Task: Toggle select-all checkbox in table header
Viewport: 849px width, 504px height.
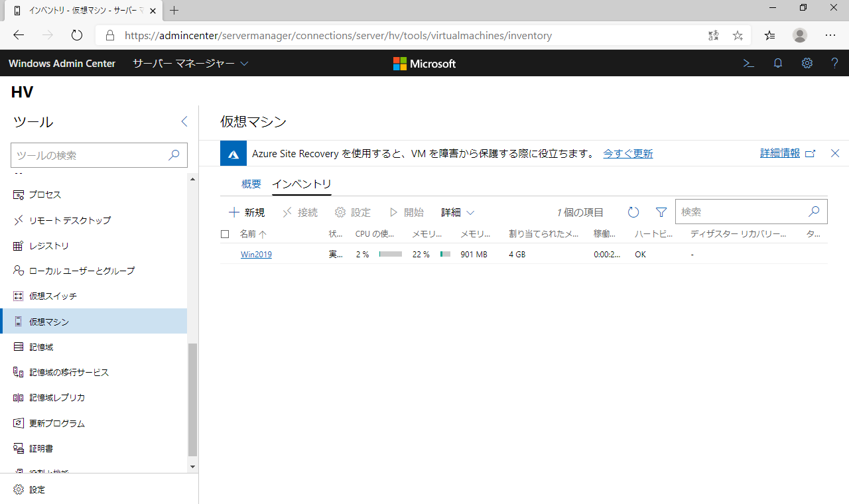Action: tap(225, 234)
